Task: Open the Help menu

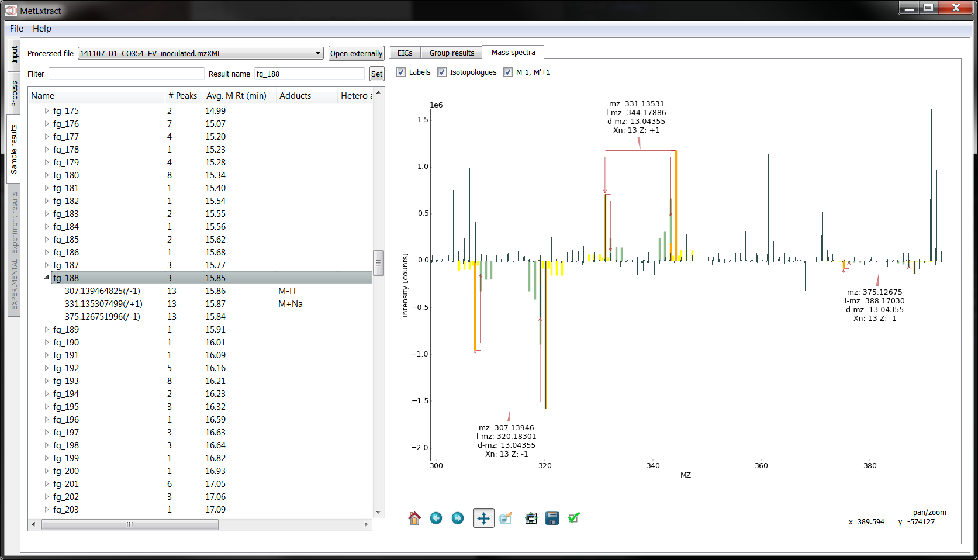Action: click(x=42, y=29)
